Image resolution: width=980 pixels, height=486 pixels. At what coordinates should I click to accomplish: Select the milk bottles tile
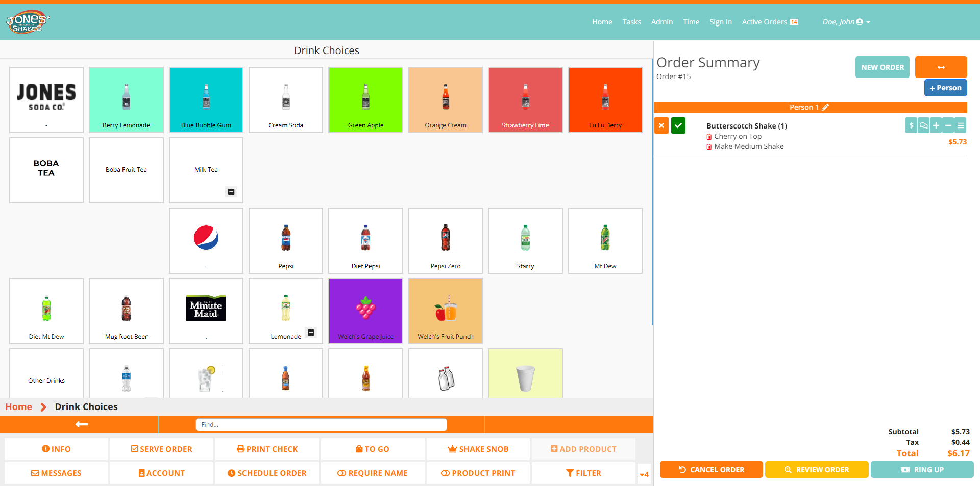tap(446, 373)
